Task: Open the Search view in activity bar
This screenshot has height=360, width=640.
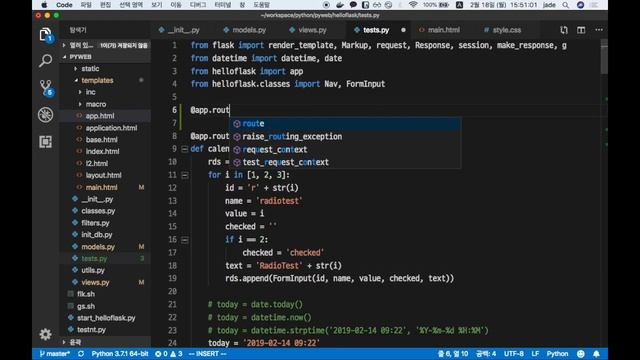Action: [45, 61]
